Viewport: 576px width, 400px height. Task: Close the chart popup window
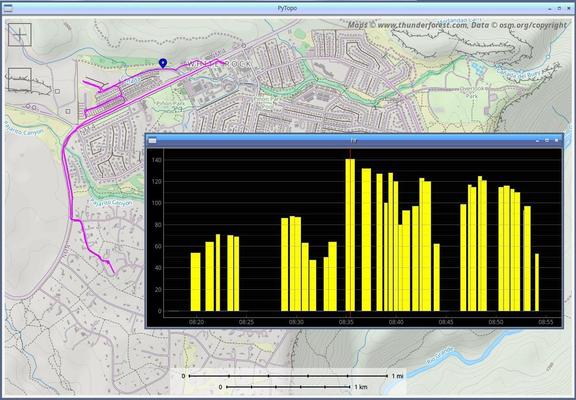[x=557, y=140]
